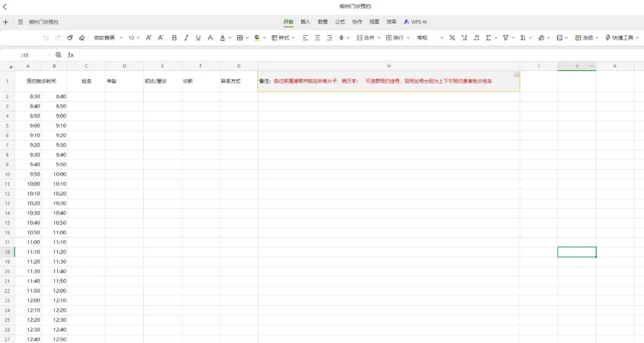Click increase decimal places icon
This screenshot has width=644, height=343.
tap(465, 38)
